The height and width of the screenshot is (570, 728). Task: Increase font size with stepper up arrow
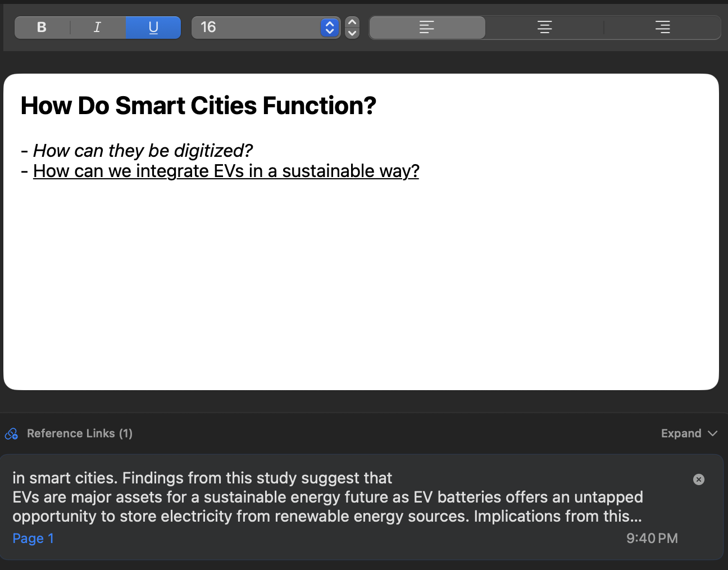click(352, 22)
